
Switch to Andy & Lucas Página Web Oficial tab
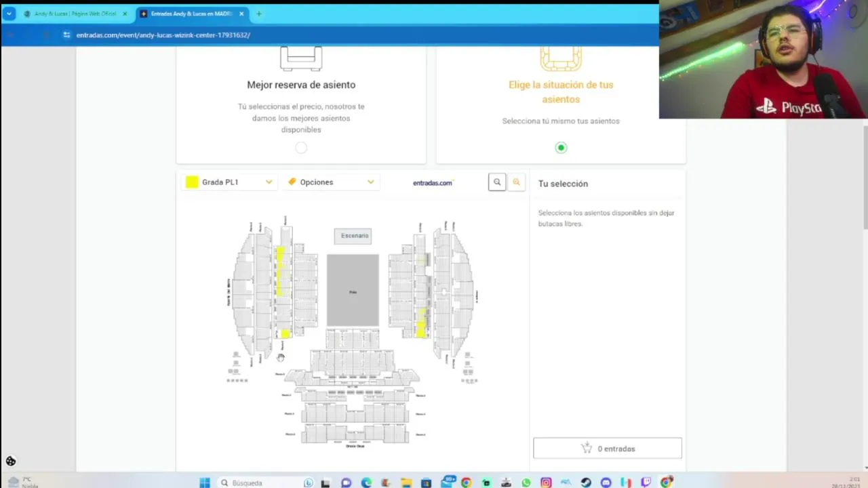75,14
